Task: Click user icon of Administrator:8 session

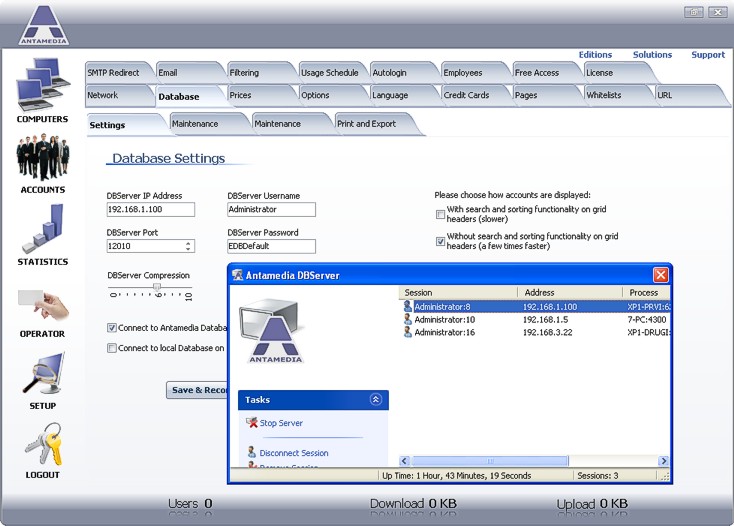Action: [x=408, y=306]
